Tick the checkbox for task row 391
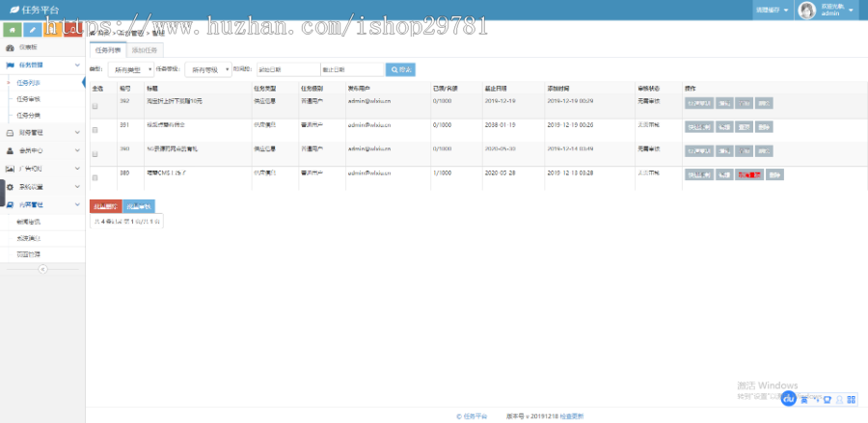 point(95,129)
